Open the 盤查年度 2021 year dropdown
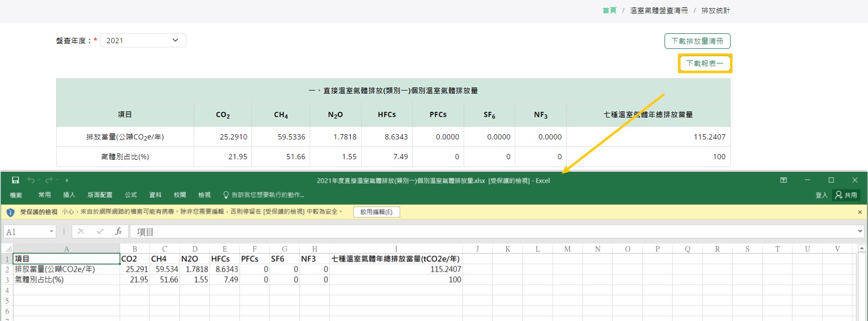The image size is (868, 321). [x=143, y=41]
